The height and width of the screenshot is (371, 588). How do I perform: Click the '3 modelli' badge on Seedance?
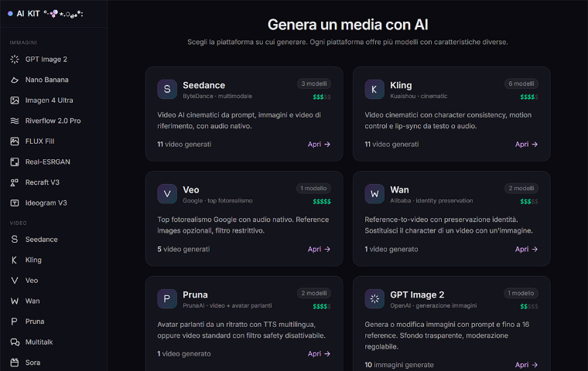click(x=314, y=83)
